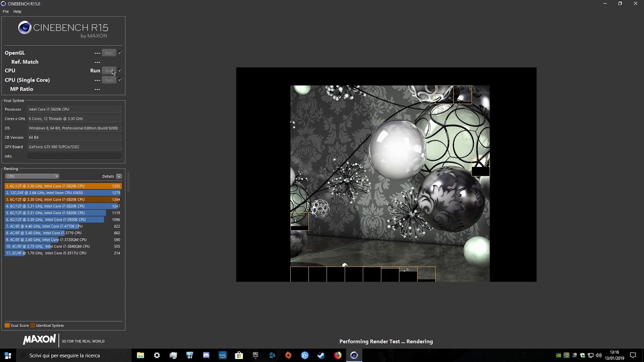Select ranking row 5 scoring 1119

[63, 213]
